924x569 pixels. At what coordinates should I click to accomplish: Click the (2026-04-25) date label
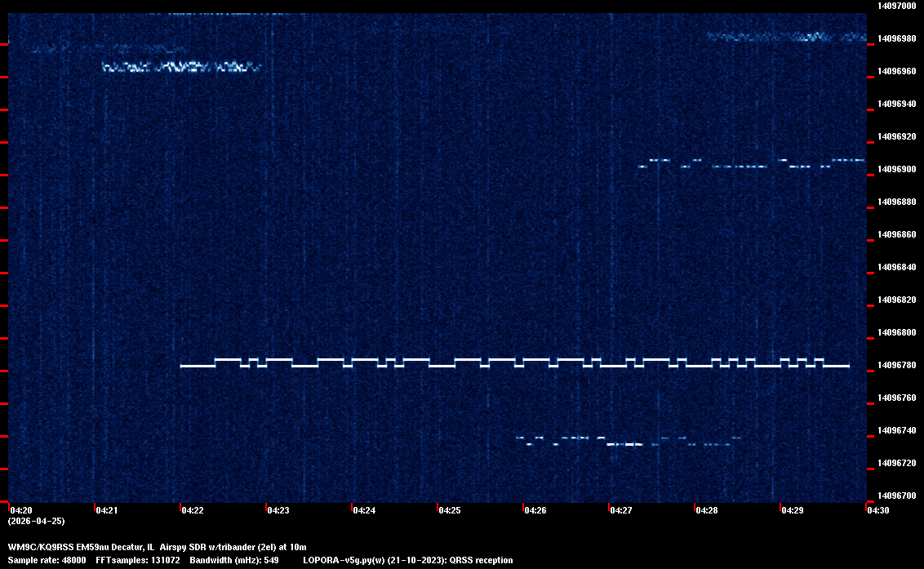click(36, 521)
